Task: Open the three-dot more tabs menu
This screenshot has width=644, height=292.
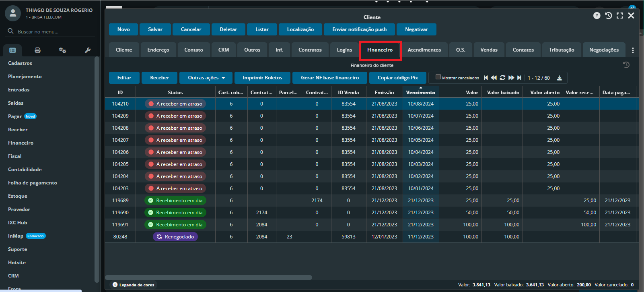Action: (x=633, y=50)
